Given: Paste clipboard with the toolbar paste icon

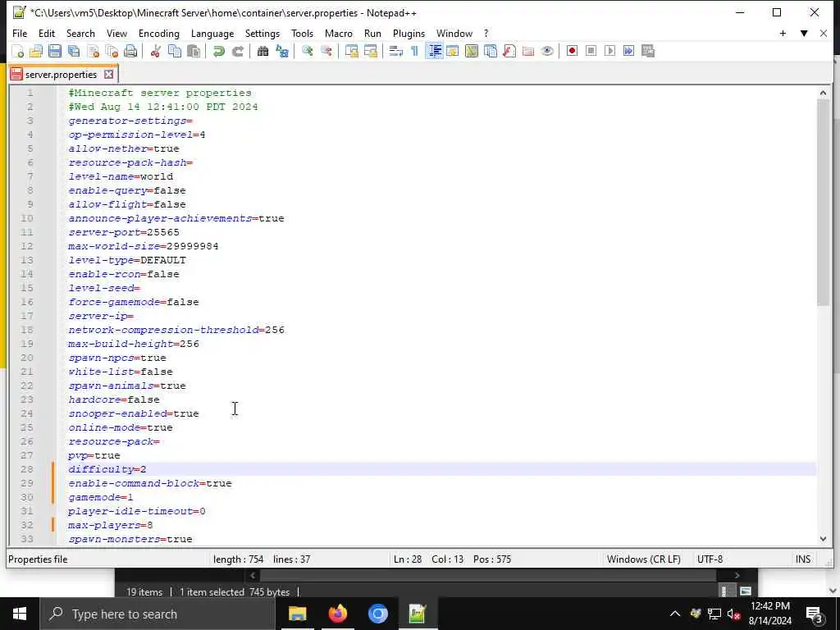Looking at the screenshot, I should [194, 51].
